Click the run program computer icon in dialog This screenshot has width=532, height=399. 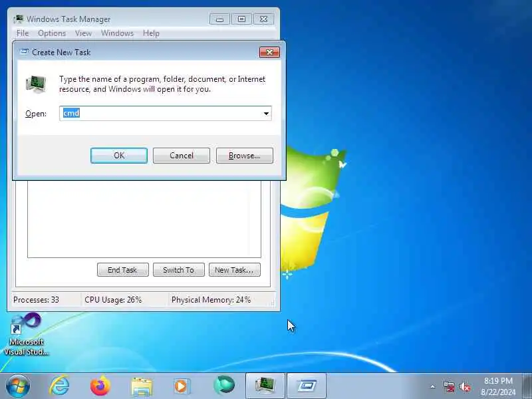(x=36, y=84)
